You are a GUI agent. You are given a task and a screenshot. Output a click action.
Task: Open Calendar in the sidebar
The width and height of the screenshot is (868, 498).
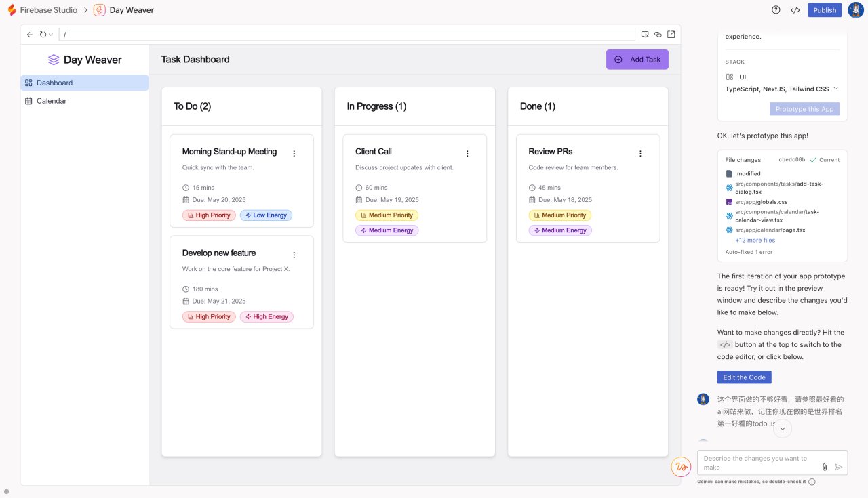[52, 101]
